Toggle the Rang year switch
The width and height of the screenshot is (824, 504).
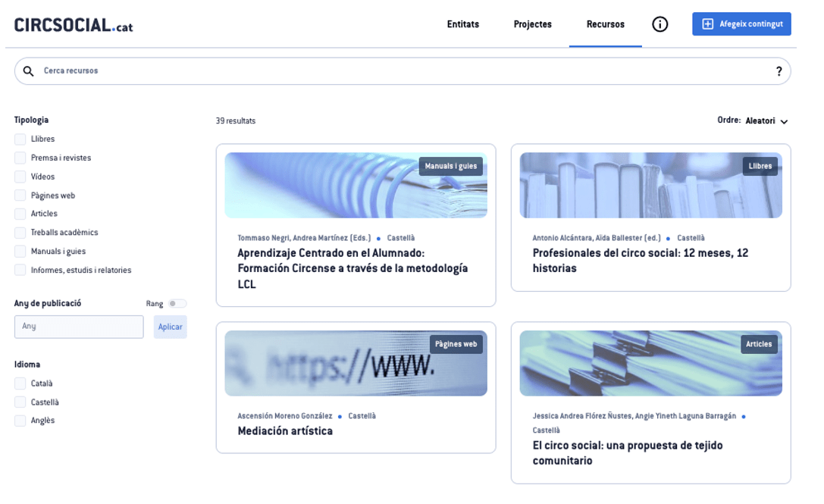(x=177, y=304)
